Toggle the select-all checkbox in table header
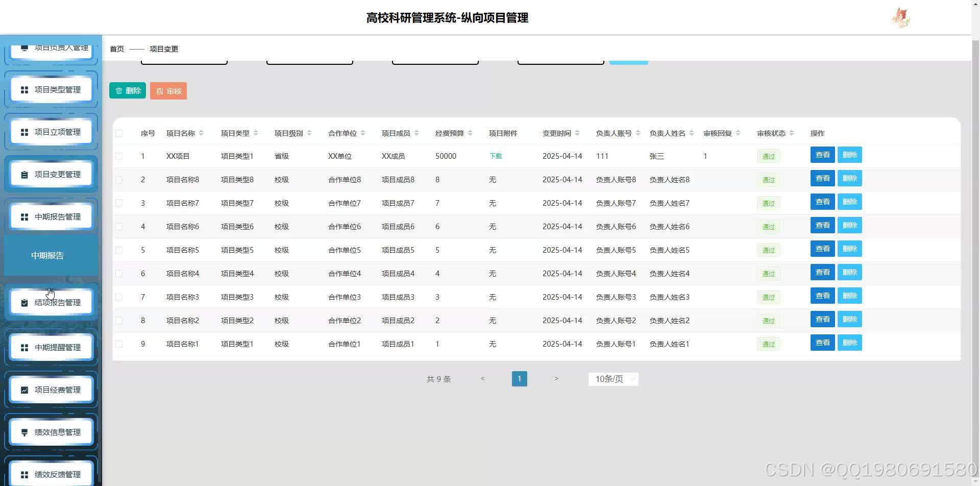The image size is (980, 486). pos(119,133)
